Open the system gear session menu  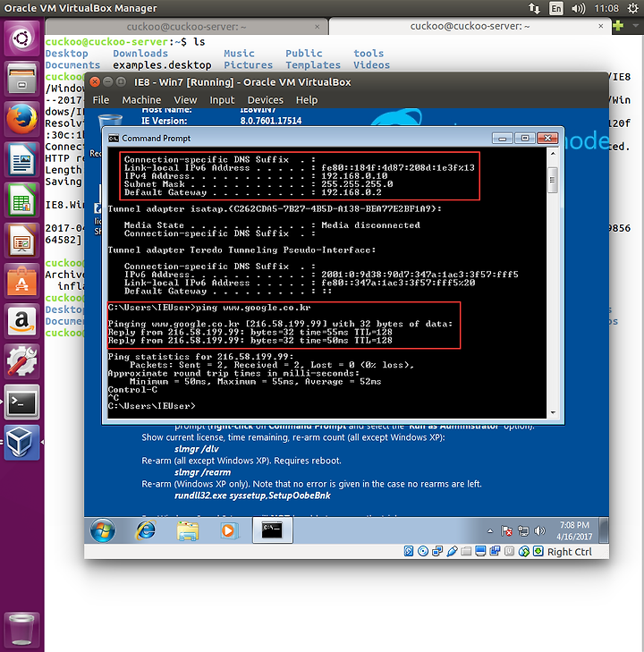tap(633, 8)
